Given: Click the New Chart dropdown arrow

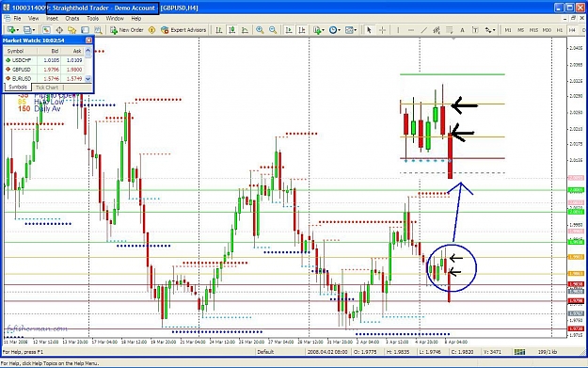Looking at the screenshot, I should pyautogui.click(x=17, y=30).
